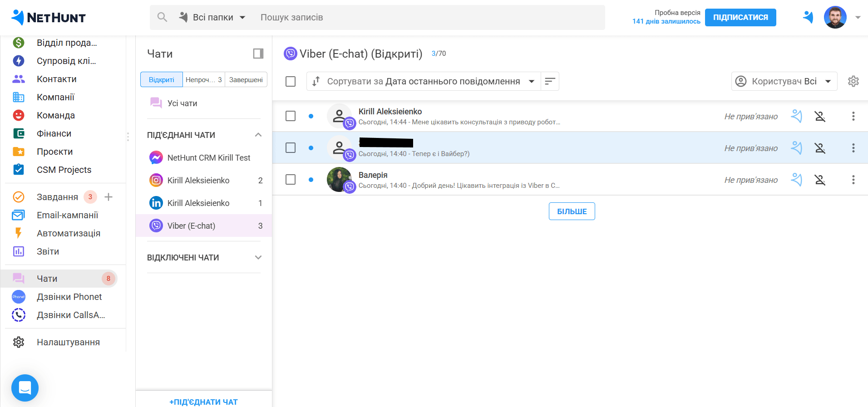
Task: Collapse the ПІД'ЄДНАНІ ЧАТИ section
Action: [258, 135]
